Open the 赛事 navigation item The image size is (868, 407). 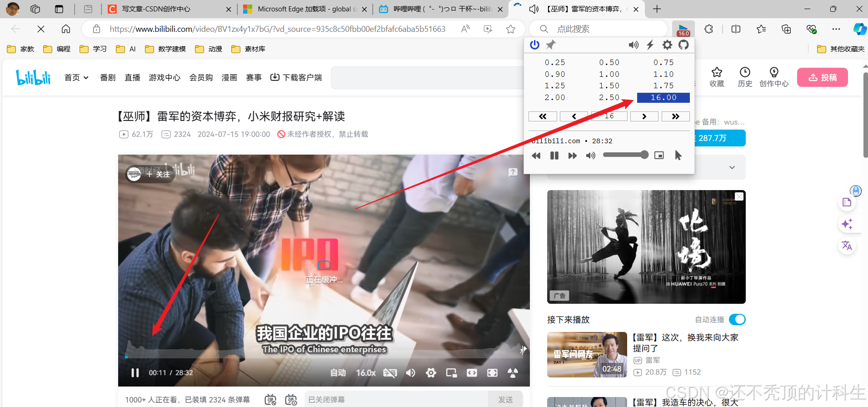(x=254, y=78)
